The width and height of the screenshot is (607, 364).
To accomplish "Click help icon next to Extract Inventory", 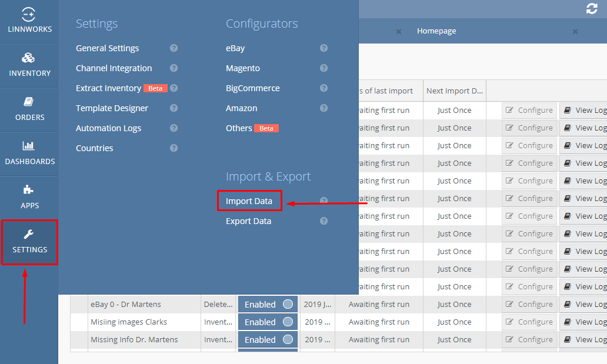I will click(174, 88).
